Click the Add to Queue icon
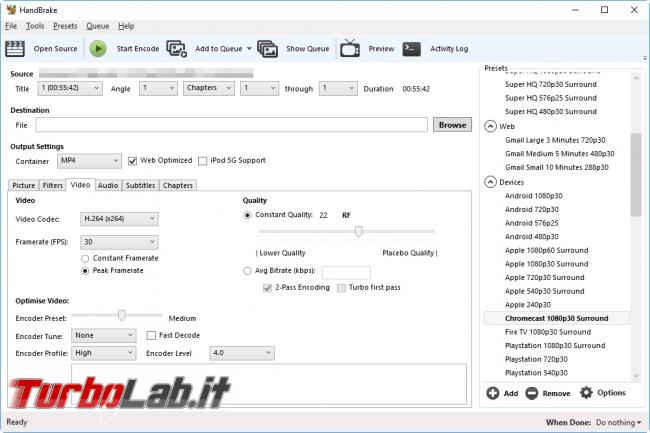The image size is (650, 433). coord(177,48)
